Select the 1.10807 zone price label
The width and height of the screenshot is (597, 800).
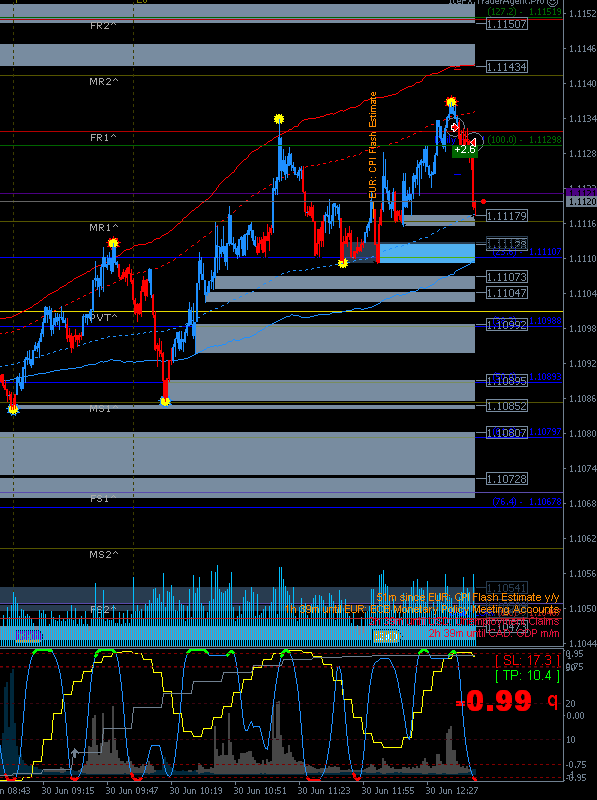pyautogui.click(x=507, y=433)
